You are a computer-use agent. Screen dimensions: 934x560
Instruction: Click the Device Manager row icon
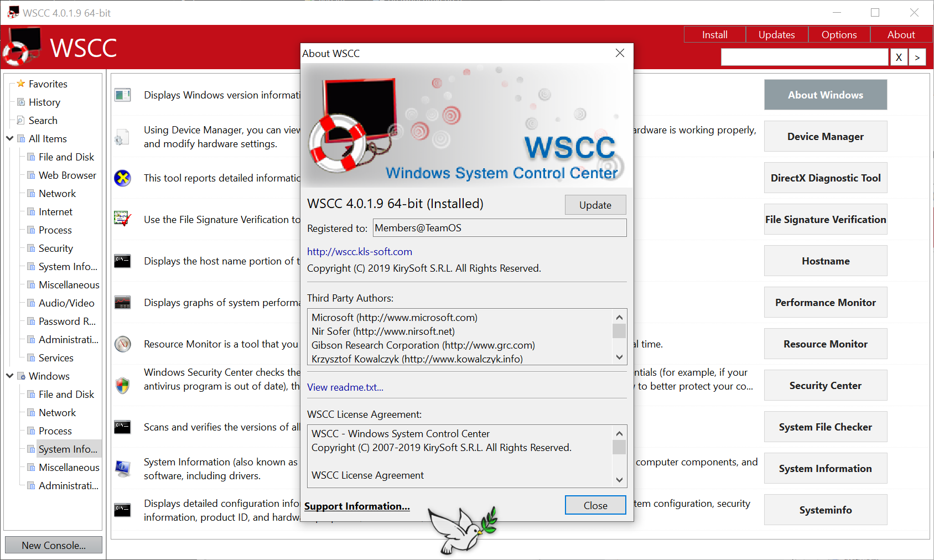pos(122,137)
